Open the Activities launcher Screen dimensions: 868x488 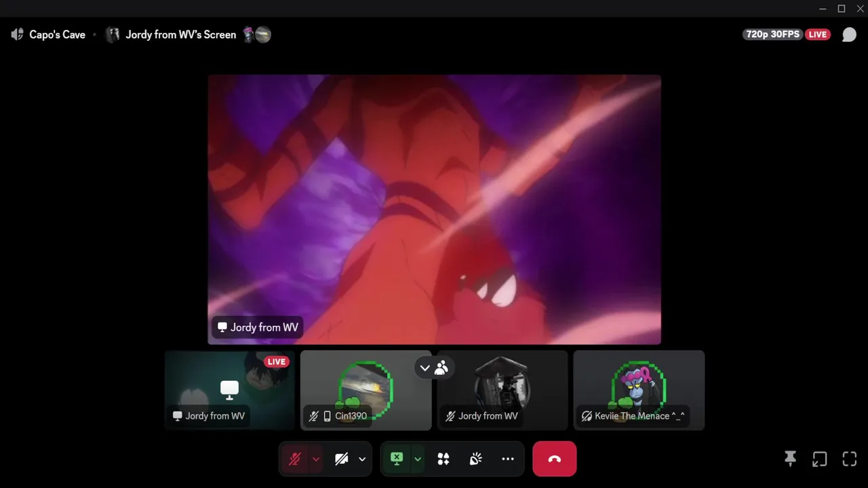(x=443, y=459)
